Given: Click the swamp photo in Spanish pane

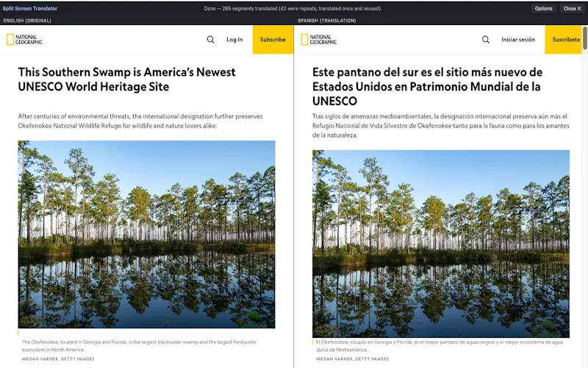Looking at the screenshot, I should tap(441, 244).
